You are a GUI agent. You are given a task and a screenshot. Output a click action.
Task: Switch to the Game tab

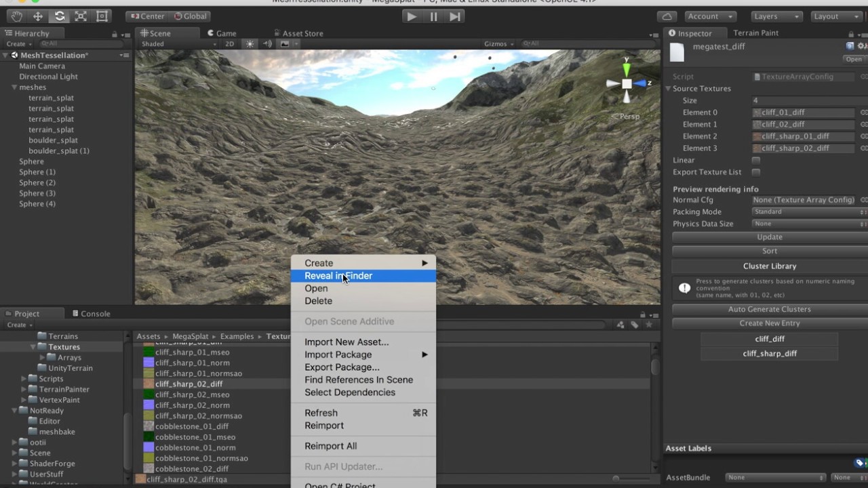221,33
